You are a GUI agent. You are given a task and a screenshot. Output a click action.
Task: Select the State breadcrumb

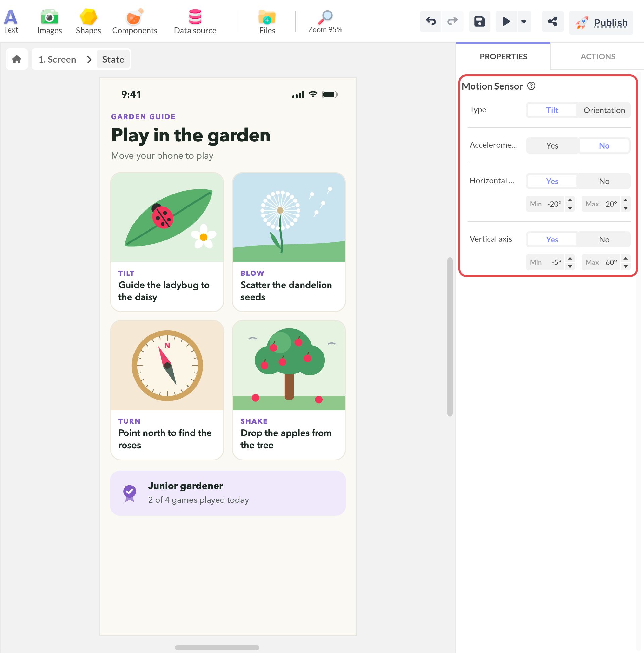(x=113, y=59)
